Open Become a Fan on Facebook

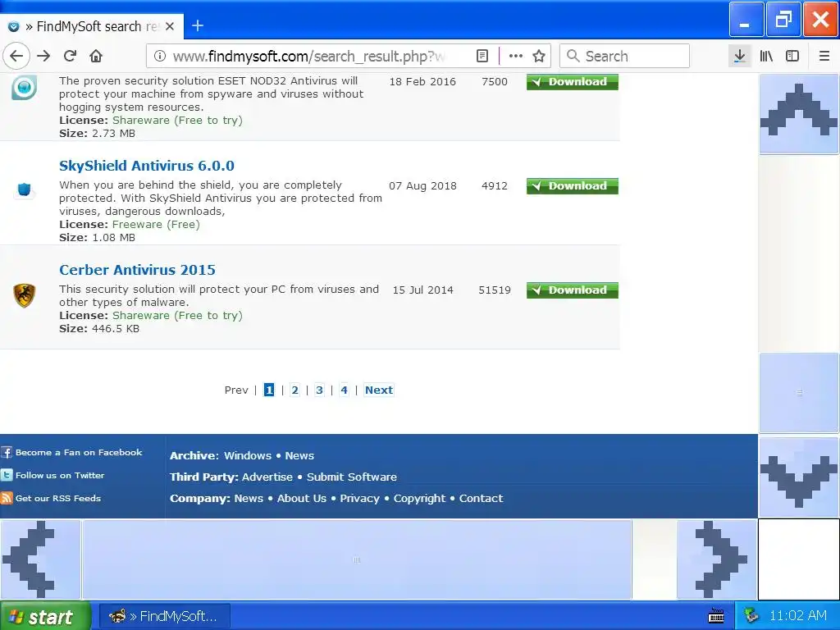pos(79,453)
